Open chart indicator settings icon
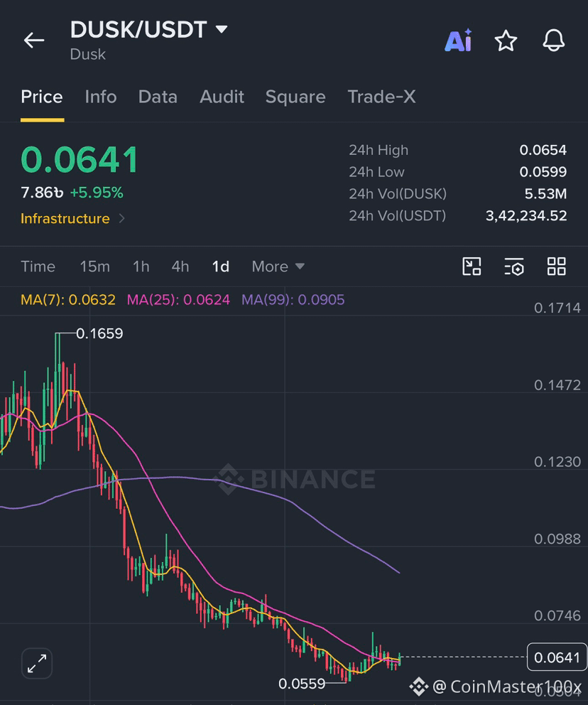 click(x=514, y=267)
